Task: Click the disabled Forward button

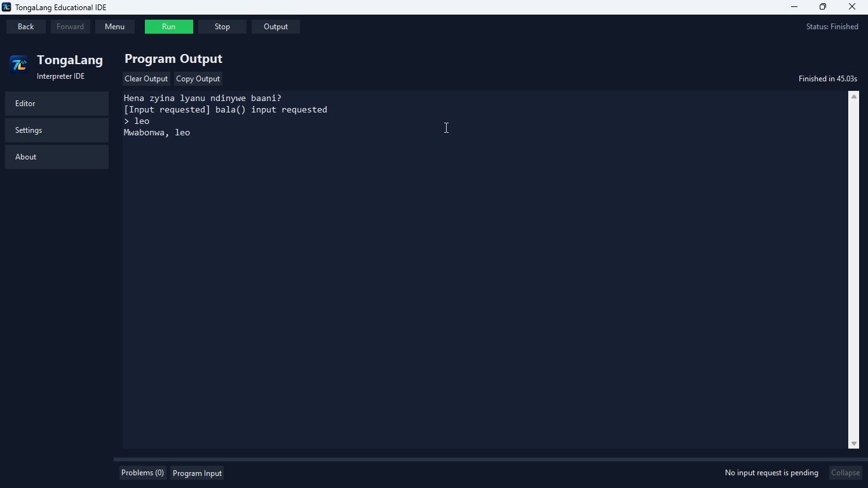Action: (70, 27)
